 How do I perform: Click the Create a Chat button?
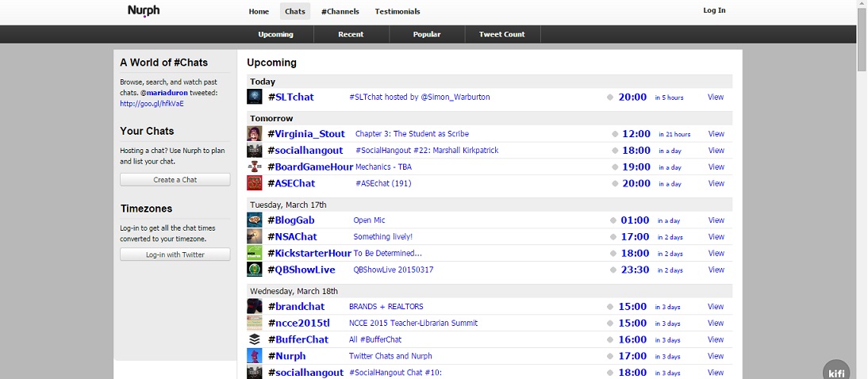click(175, 179)
